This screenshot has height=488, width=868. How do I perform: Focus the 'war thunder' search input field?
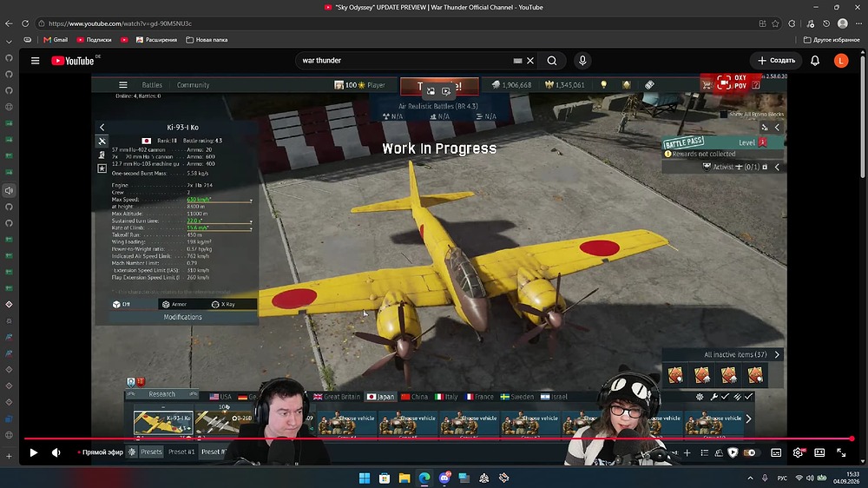(404, 61)
